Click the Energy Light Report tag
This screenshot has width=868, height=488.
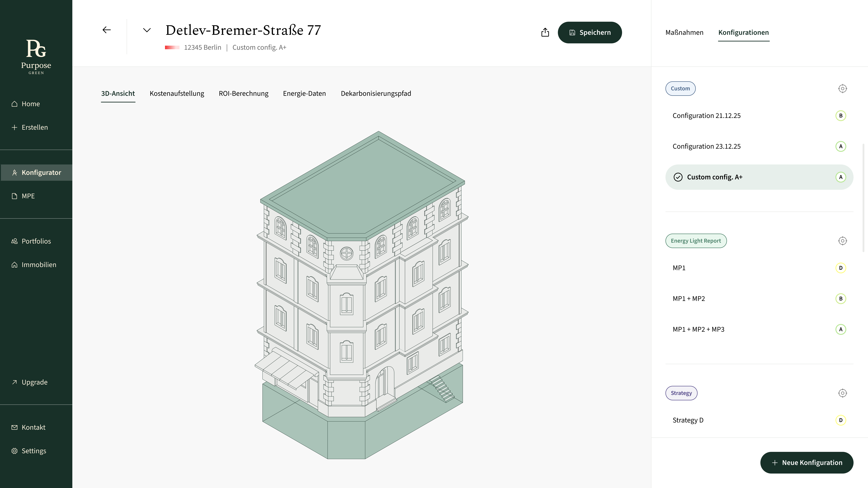696,241
